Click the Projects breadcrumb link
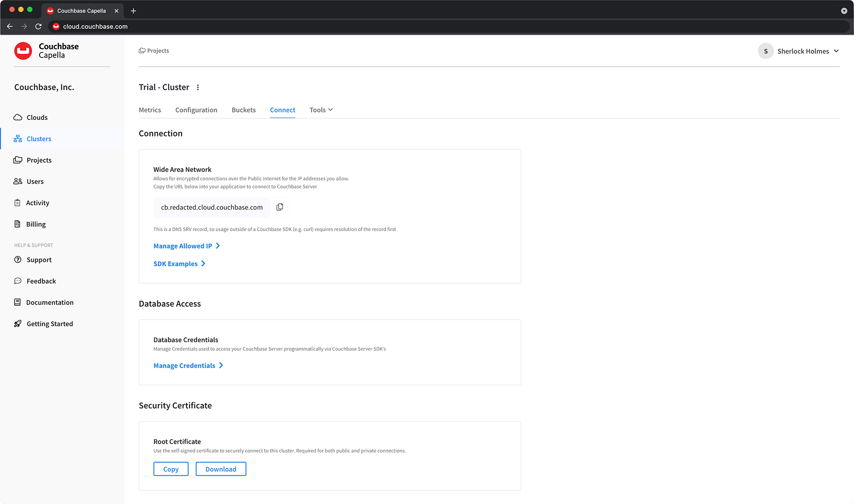 (158, 51)
